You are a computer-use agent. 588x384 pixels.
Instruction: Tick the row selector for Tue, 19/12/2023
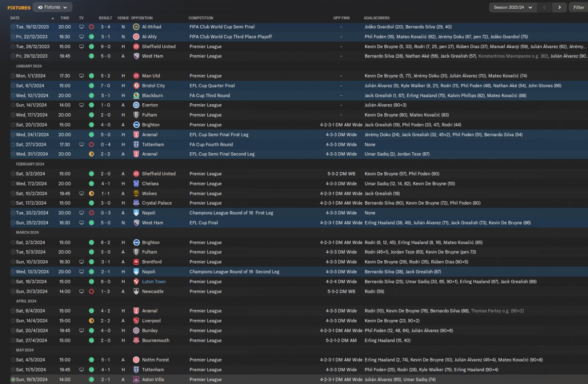coord(13,27)
